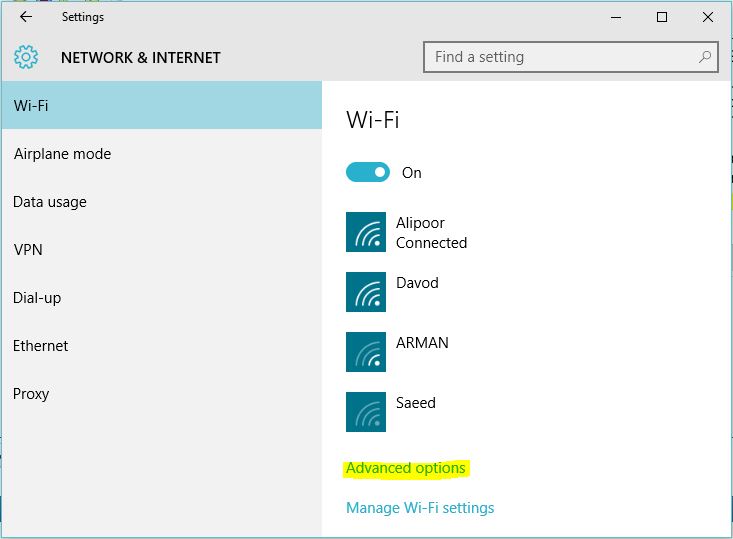Click the Davod Wi-Fi signal icon
Screen dimensions: 733x539
pyautogui.click(x=366, y=292)
